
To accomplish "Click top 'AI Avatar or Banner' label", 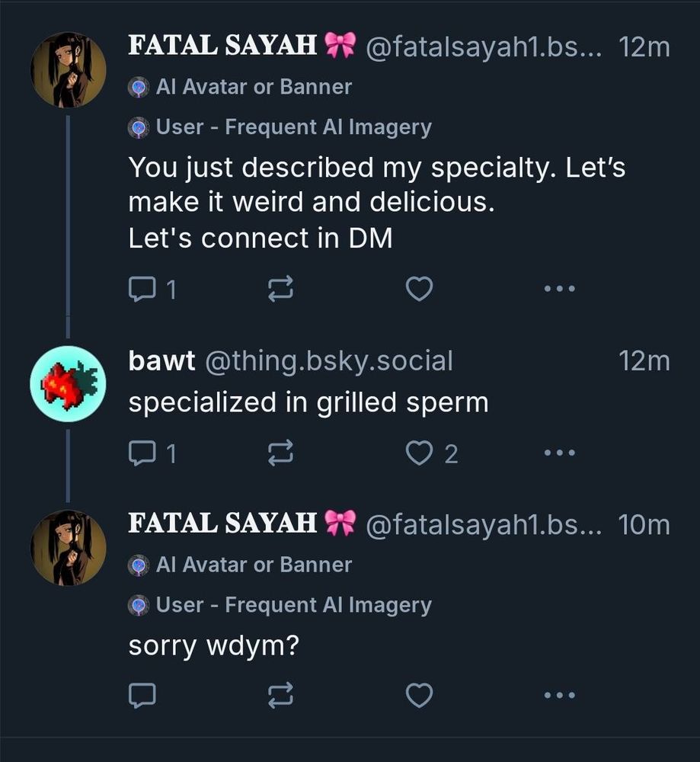I will click(x=252, y=87).
